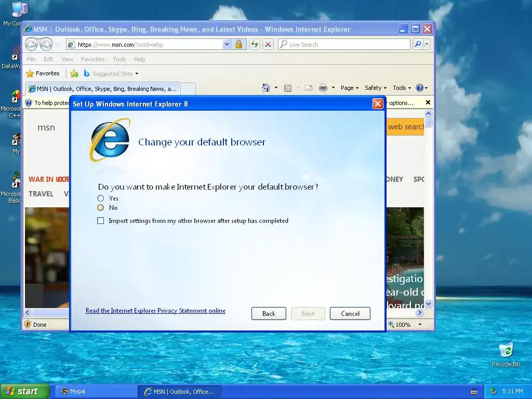The height and width of the screenshot is (399, 532).
Task: Click the Windows Start button
Action: 24,392
